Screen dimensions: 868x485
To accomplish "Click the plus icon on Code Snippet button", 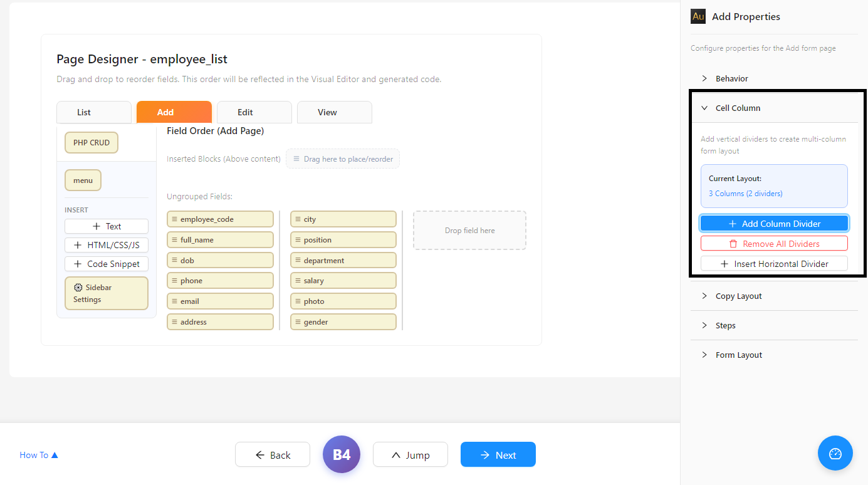I will pyautogui.click(x=78, y=264).
